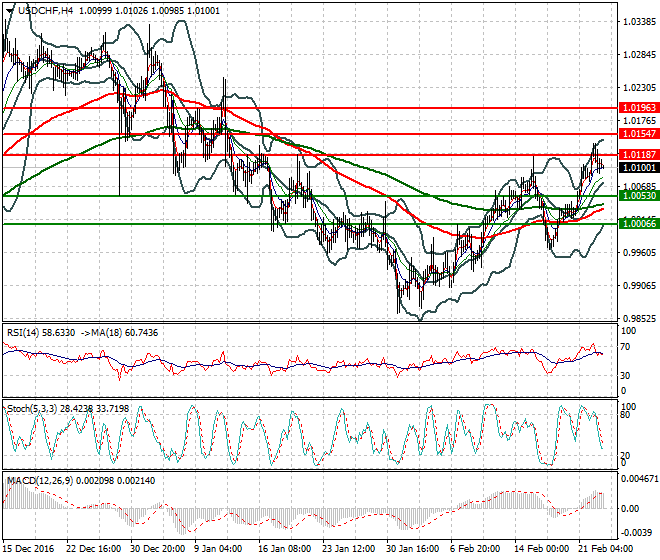The width and height of the screenshot is (660, 560).
Task: Click the 22 Dec 16:00 time axis label
Action: pos(93,549)
